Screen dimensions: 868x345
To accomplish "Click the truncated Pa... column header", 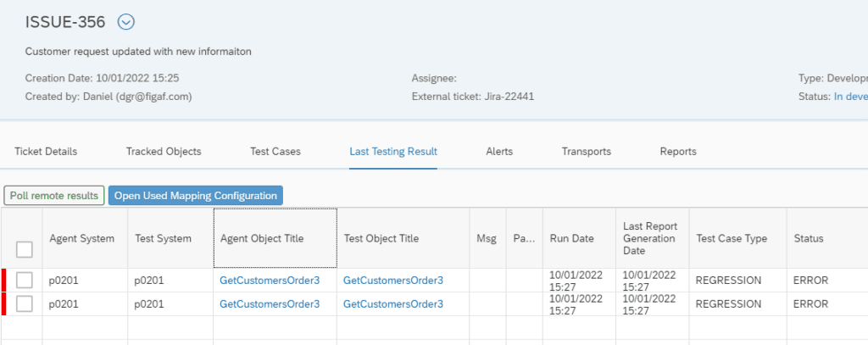I will tap(524, 239).
